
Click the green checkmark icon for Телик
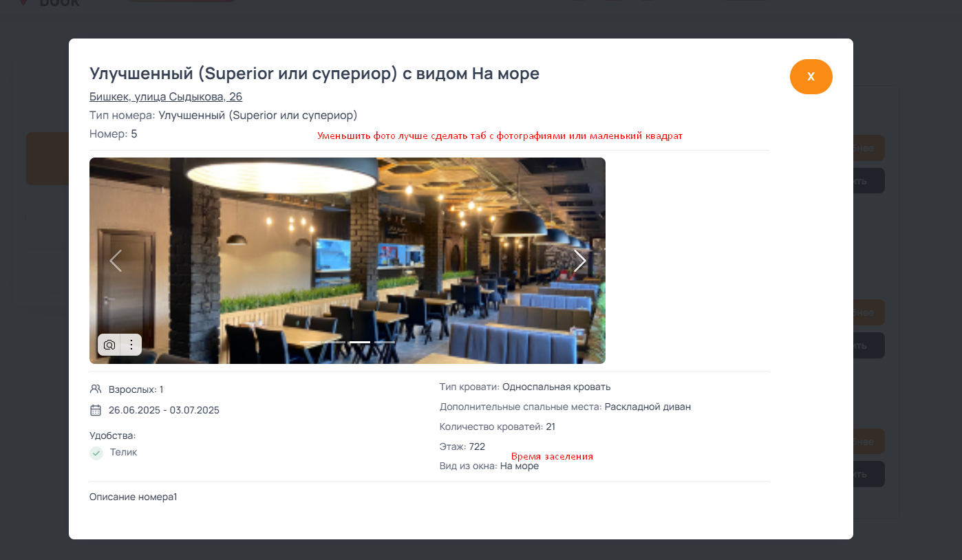tap(96, 453)
